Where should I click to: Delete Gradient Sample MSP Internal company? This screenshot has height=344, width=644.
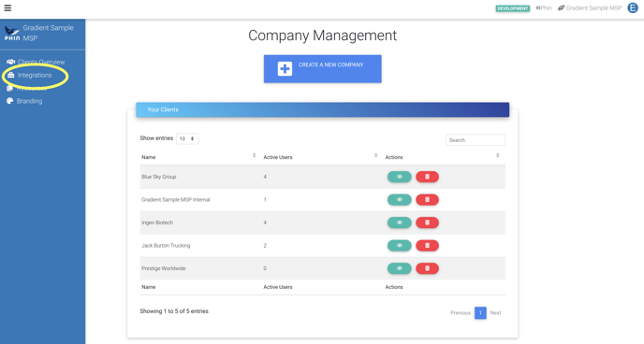point(427,200)
